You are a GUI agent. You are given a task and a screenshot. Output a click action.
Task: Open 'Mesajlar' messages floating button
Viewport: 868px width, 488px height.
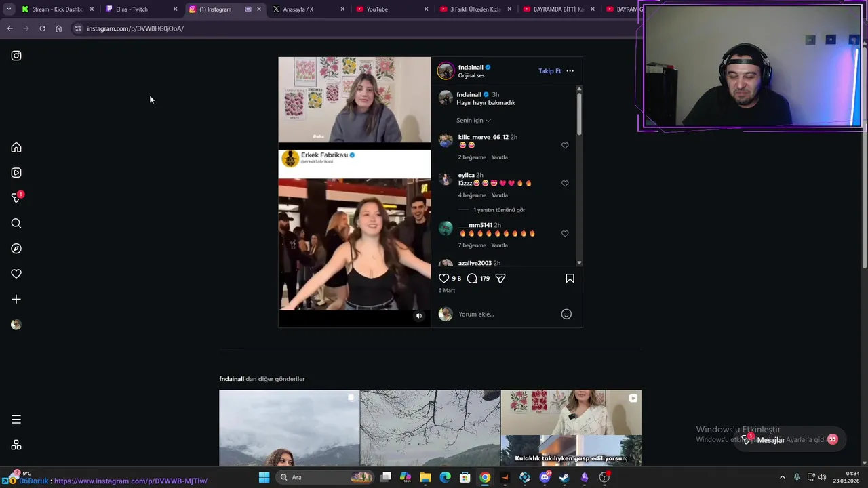coord(791,439)
